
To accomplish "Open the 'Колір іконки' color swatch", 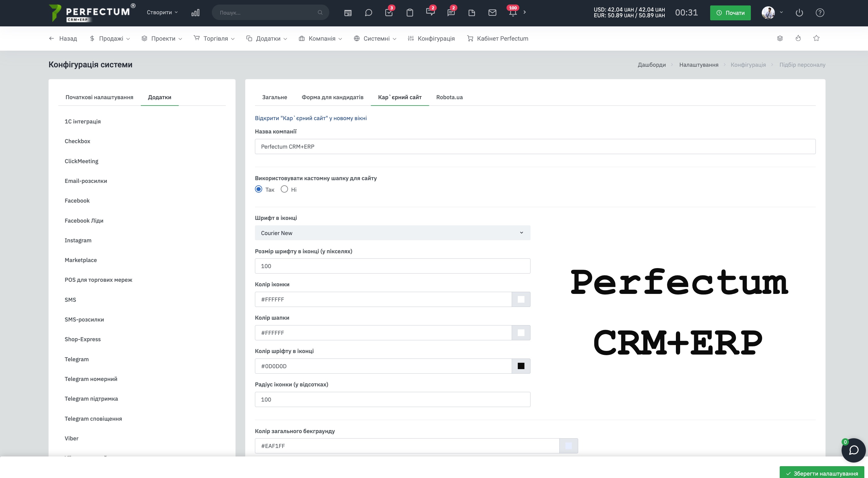I will (x=521, y=299).
